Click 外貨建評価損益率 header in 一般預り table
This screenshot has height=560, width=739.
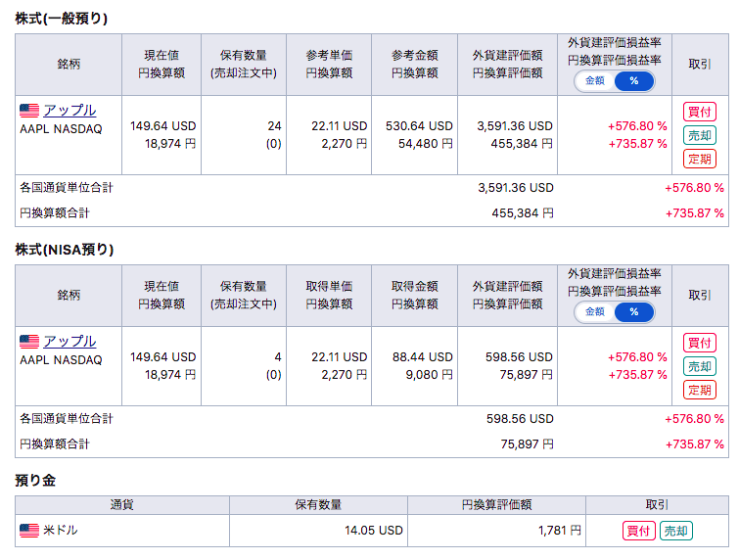[x=614, y=44]
